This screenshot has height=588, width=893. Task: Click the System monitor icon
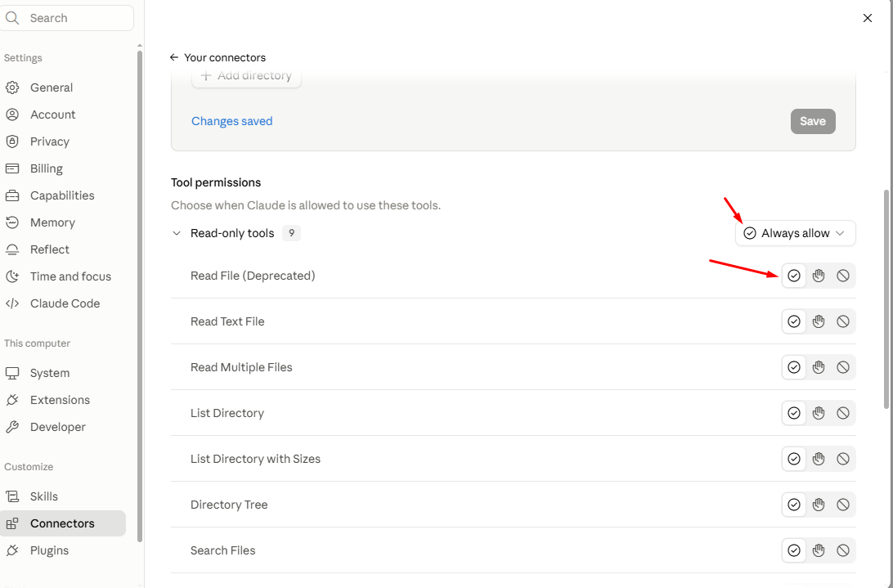tap(12, 373)
